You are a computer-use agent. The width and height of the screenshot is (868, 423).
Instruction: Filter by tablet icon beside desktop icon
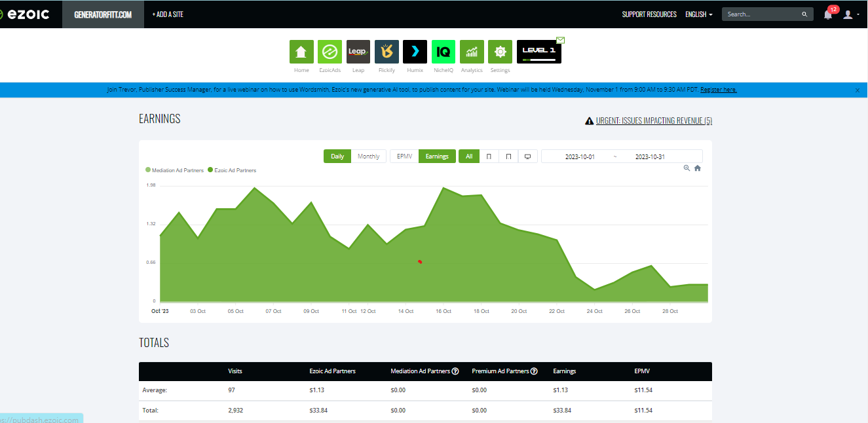(508, 156)
